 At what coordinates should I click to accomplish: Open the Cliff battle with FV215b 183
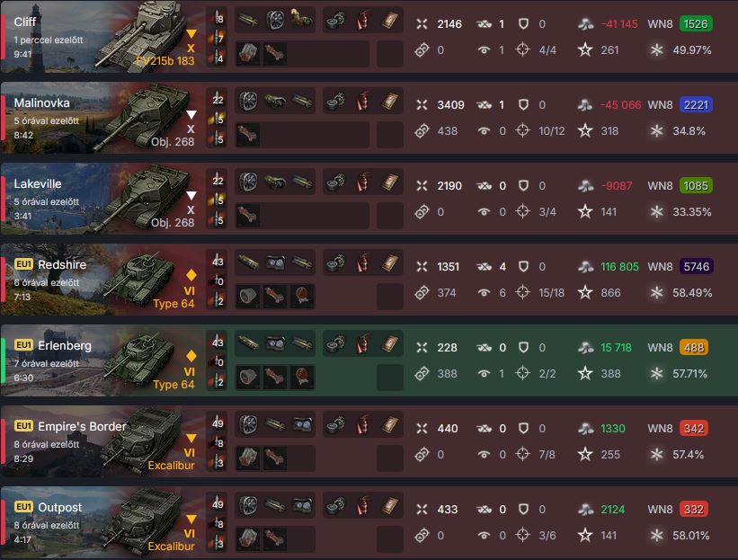point(369,37)
